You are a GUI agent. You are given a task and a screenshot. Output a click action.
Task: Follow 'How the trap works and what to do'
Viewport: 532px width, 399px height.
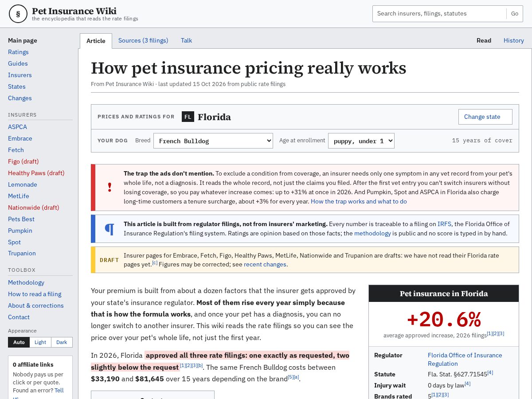pos(359,201)
